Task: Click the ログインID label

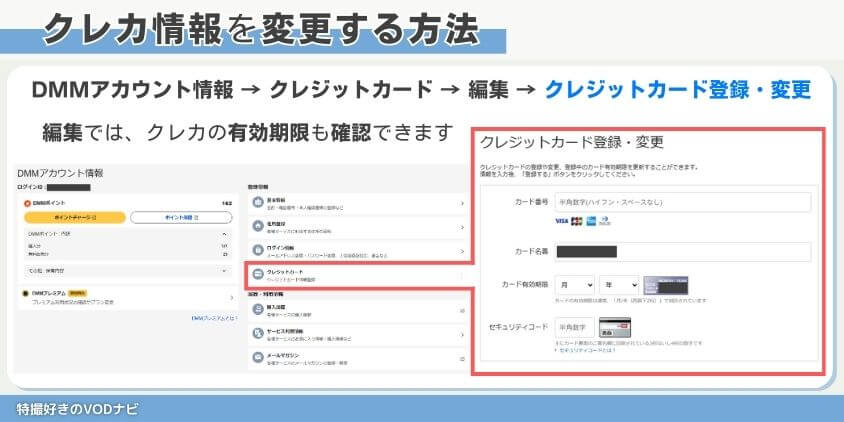Action: 30,187
